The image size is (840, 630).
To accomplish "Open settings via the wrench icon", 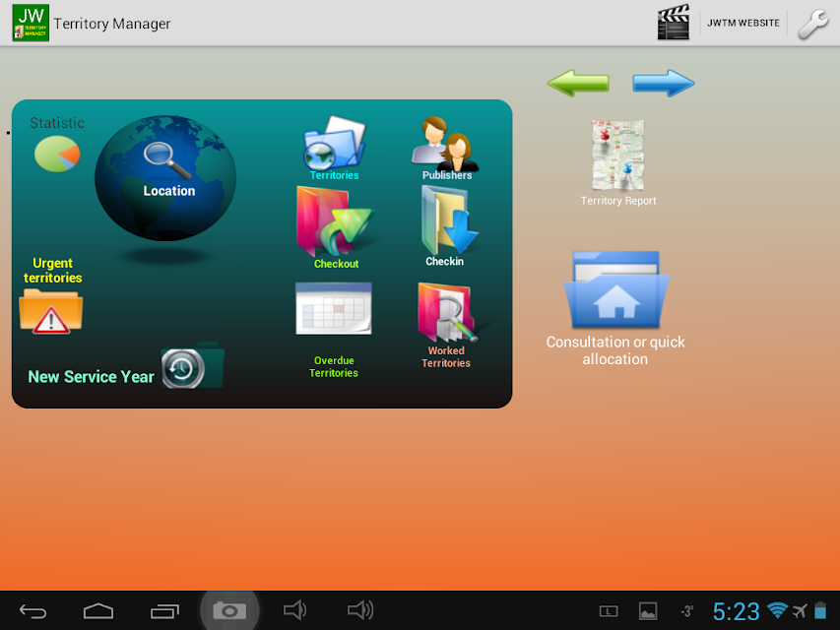I will [x=813, y=24].
